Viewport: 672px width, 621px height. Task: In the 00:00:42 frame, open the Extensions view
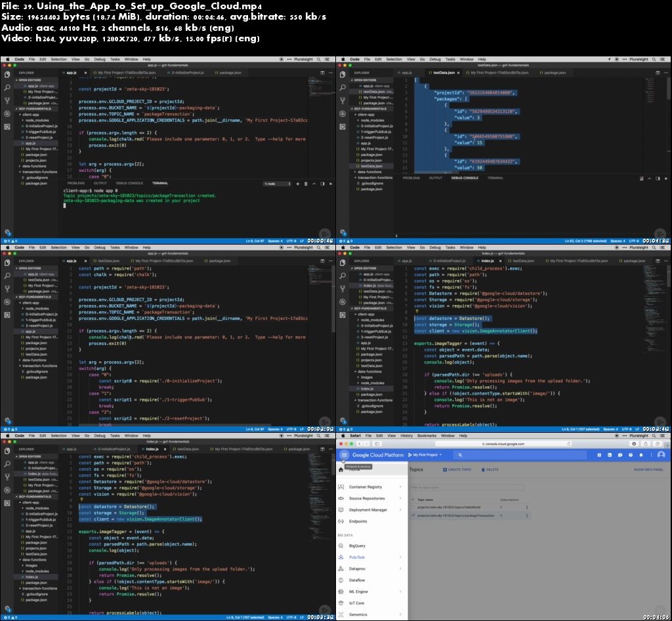pyautogui.click(x=7, y=127)
